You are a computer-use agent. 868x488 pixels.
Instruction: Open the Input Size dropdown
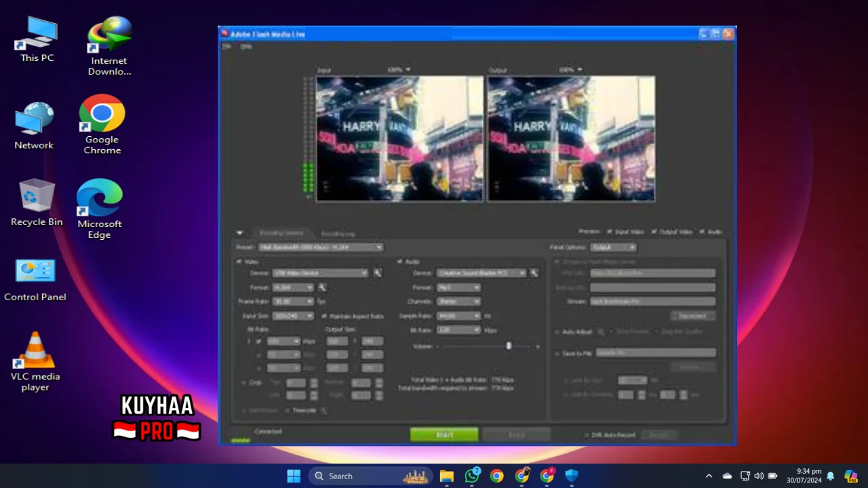[293, 316]
